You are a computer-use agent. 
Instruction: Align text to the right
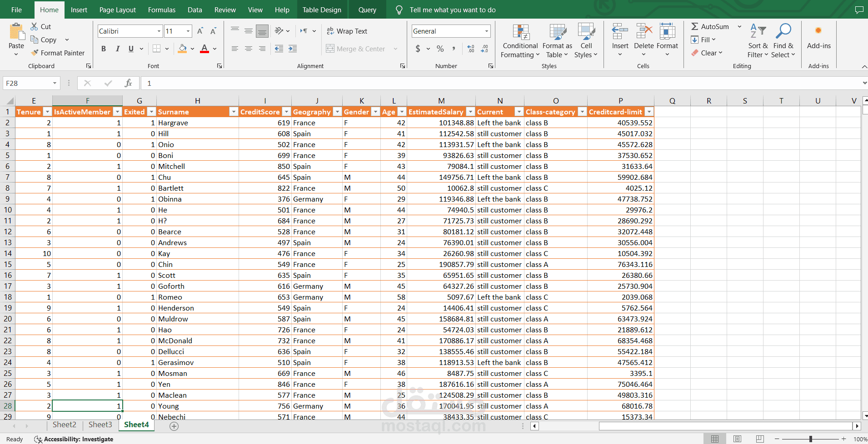pyautogui.click(x=262, y=49)
